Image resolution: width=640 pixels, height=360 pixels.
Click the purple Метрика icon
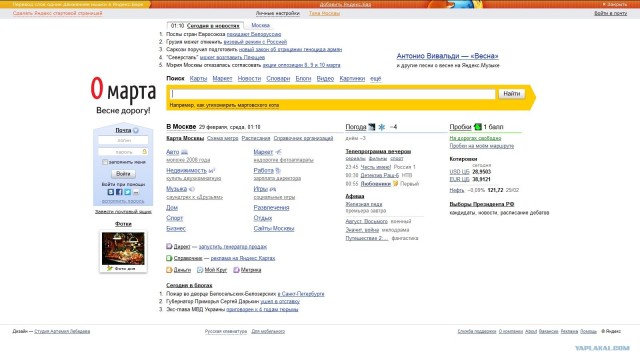point(236,270)
